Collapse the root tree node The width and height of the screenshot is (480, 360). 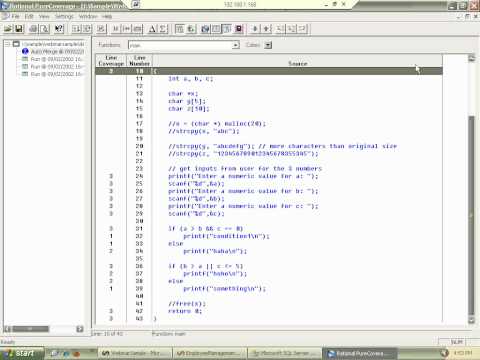(7, 44)
